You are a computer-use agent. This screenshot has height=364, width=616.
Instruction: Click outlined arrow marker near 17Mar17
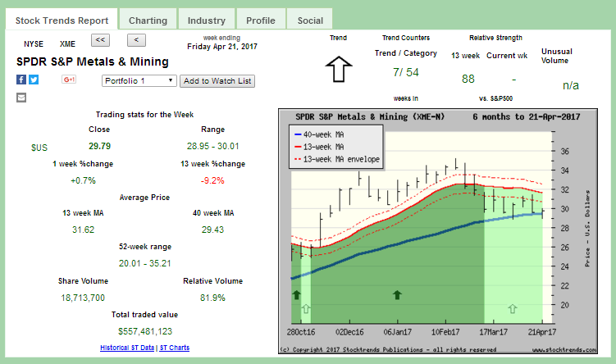(x=513, y=308)
